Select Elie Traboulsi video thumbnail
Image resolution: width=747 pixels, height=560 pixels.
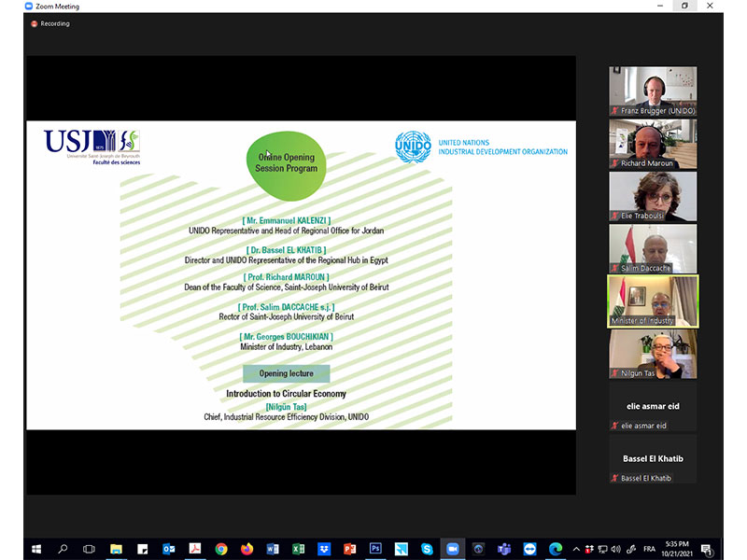(653, 196)
